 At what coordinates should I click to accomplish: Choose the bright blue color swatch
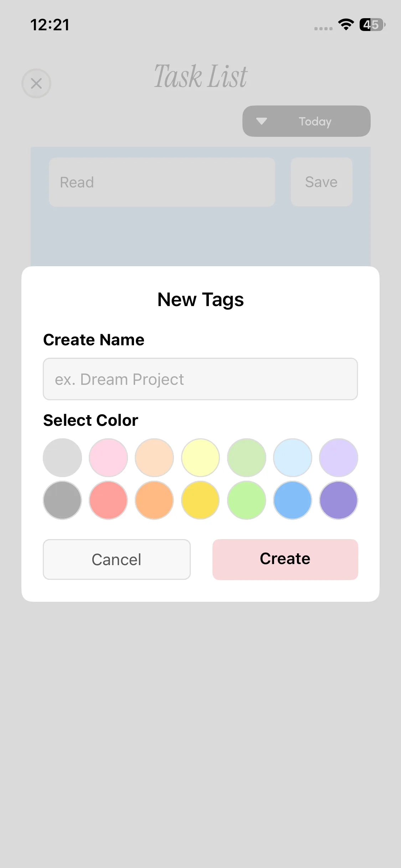[293, 500]
